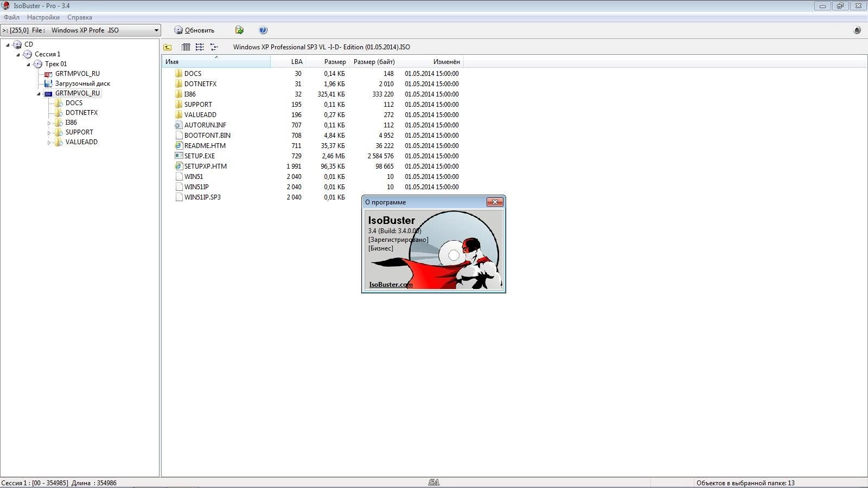Viewport: 868px width, 488px height.
Task: Open the Файл menu
Action: click(x=11, y=17)
